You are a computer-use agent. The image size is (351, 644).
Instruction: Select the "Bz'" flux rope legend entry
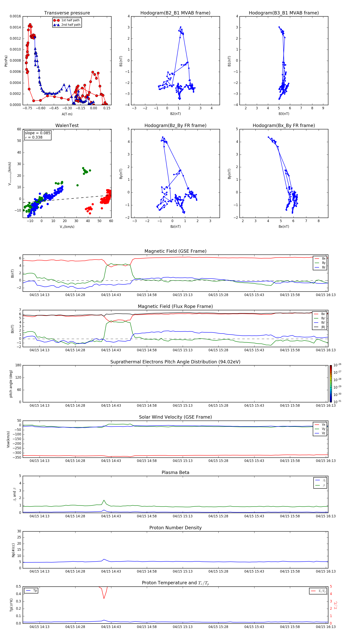point(320,323)
